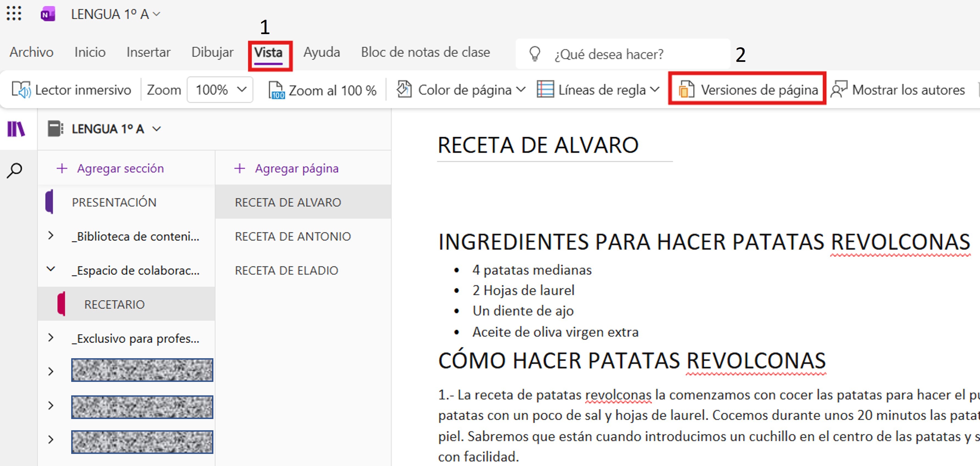The height and width of the screenshot is (466, 980).
Task: Open Versiones de página
Action: (747, 90)
